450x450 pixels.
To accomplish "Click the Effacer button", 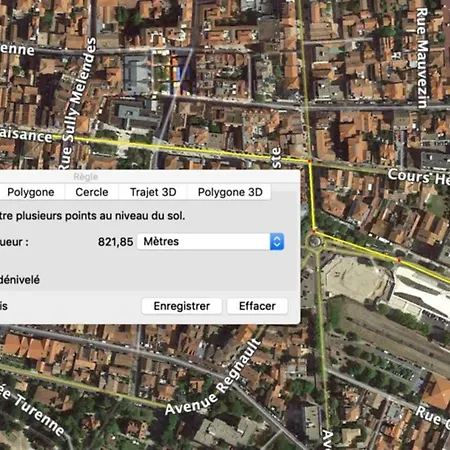I will 257,306.
